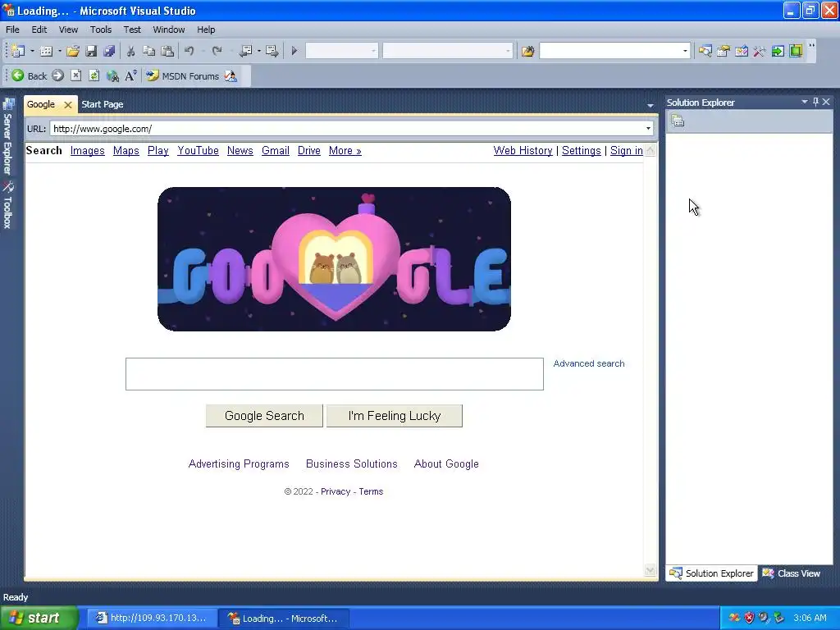The width and height of the screenshot is (840, 630).
Task: Expand the Server Explorer side panel
Action: click(8, 136)
